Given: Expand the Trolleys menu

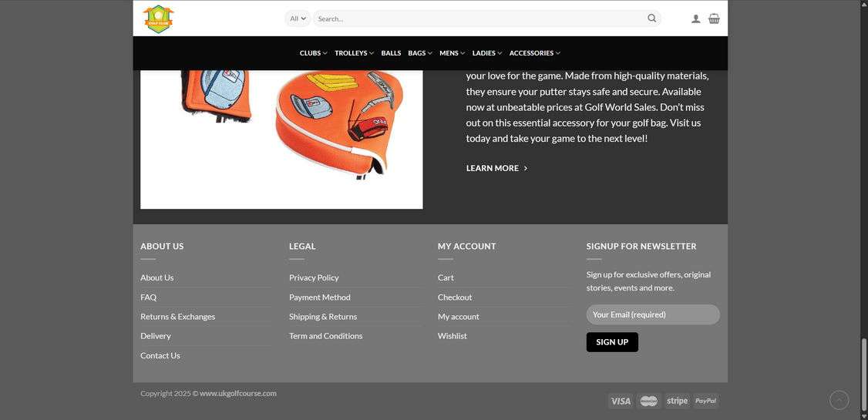Looking at the screenshot, I should pyautogui.click(x=355, y=53).
